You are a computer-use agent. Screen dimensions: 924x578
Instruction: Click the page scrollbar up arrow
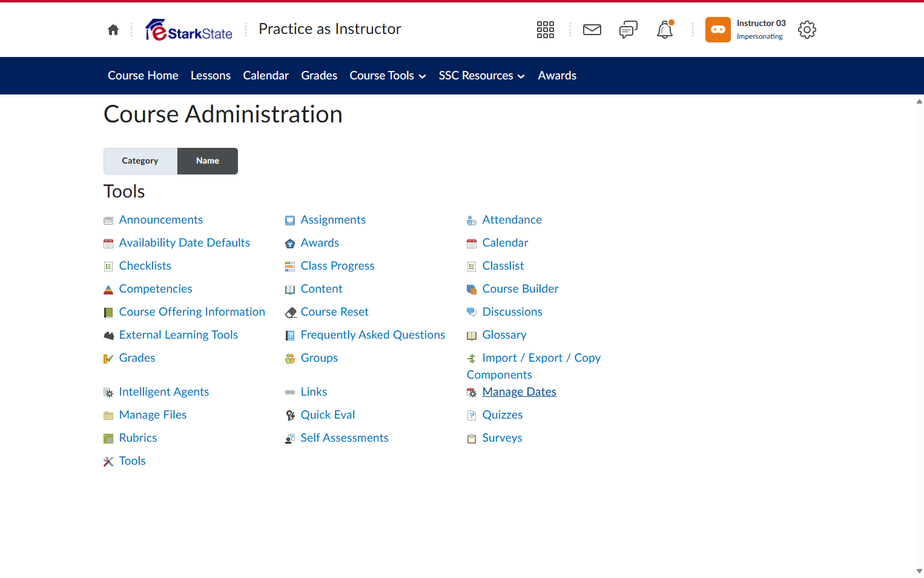pos(919,102)
